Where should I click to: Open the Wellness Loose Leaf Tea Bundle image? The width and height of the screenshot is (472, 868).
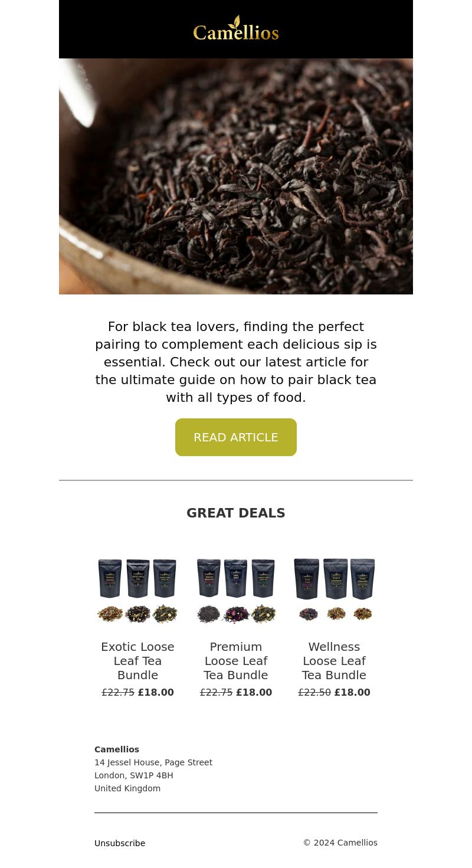coord(334,591)
